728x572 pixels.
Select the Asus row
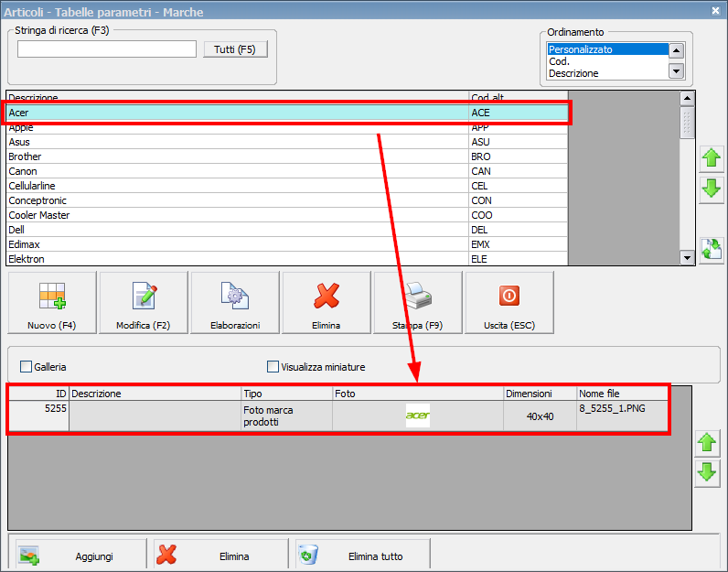tap(287, 142)
